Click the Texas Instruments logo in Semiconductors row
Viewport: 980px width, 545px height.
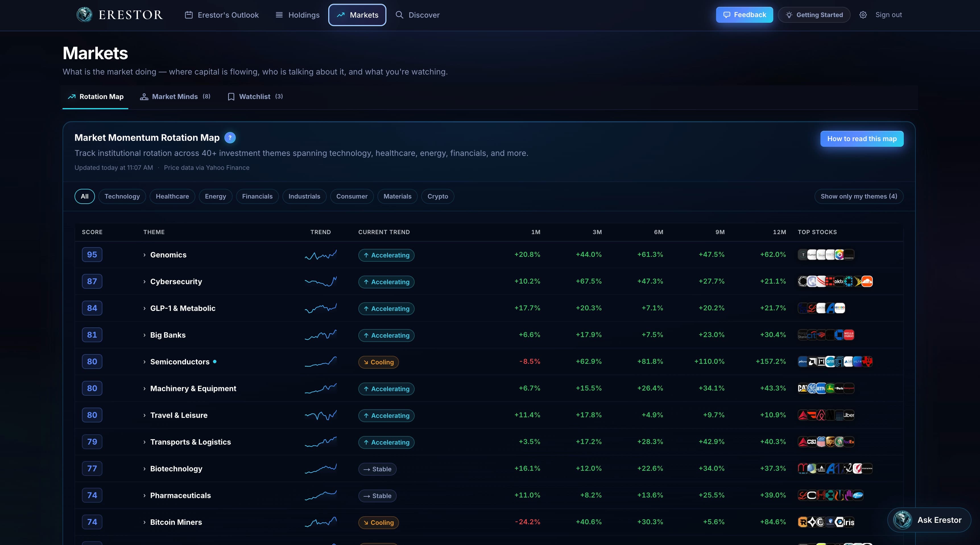[867, 362]
